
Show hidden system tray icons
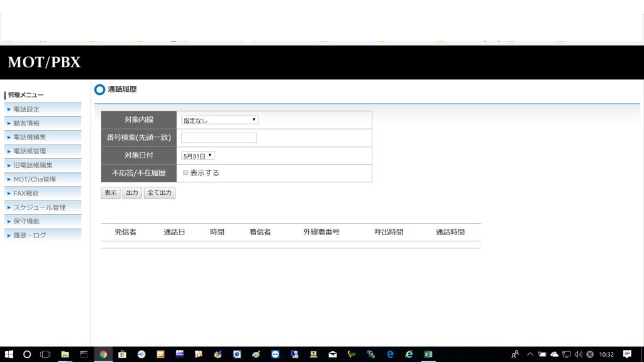tap(530, 354)
